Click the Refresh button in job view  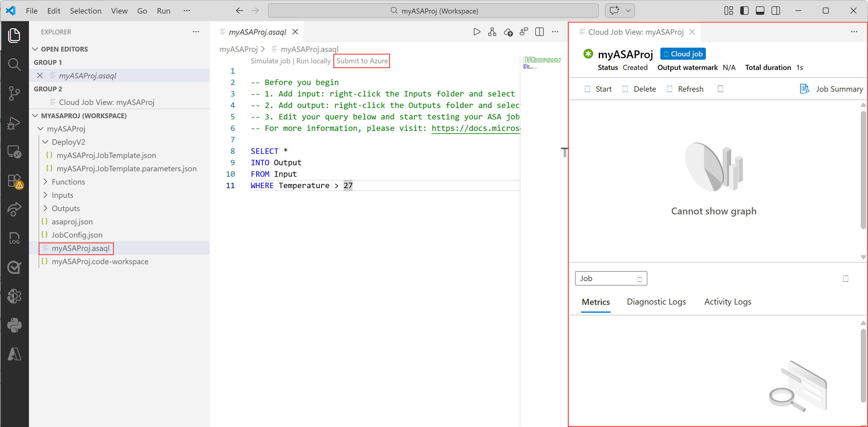(685, 89)
